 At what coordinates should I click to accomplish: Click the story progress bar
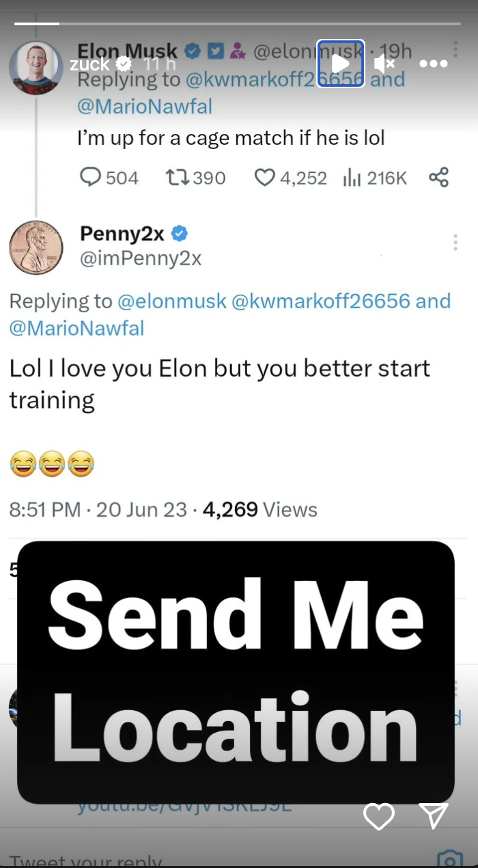[x=238, y=24]
